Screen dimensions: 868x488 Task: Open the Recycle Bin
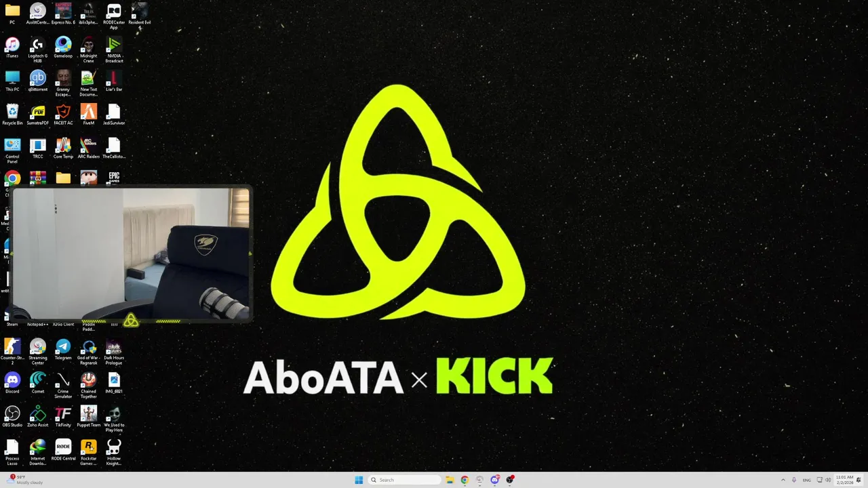click(x=12, y=115)
